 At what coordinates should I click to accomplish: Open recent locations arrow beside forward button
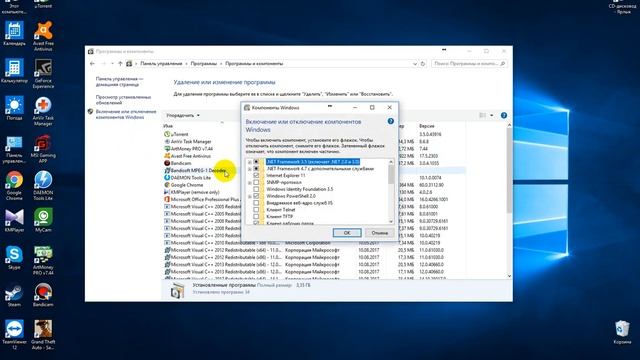[x=112, y=64]
